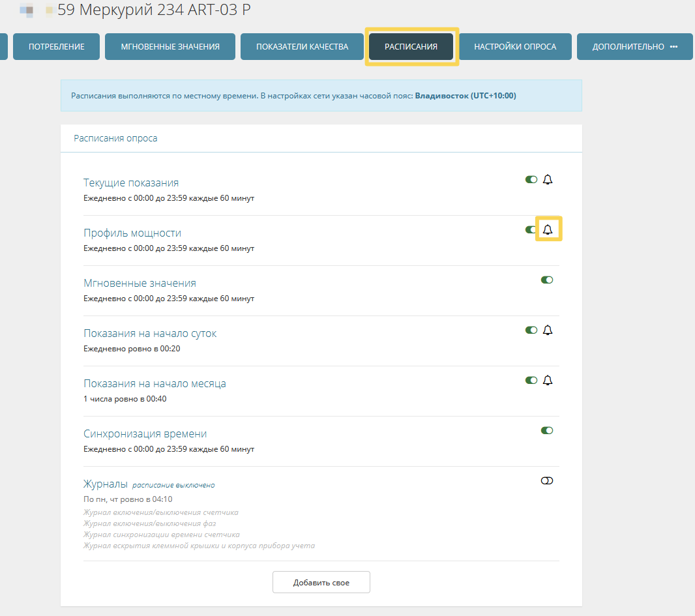
Task: Select the Расписания tab
Action: [411, 46]
